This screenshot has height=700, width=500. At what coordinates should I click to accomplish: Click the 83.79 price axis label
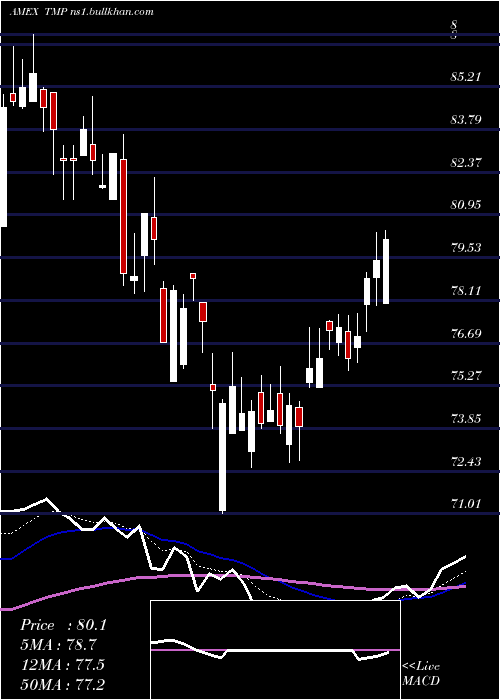point(466,120)
